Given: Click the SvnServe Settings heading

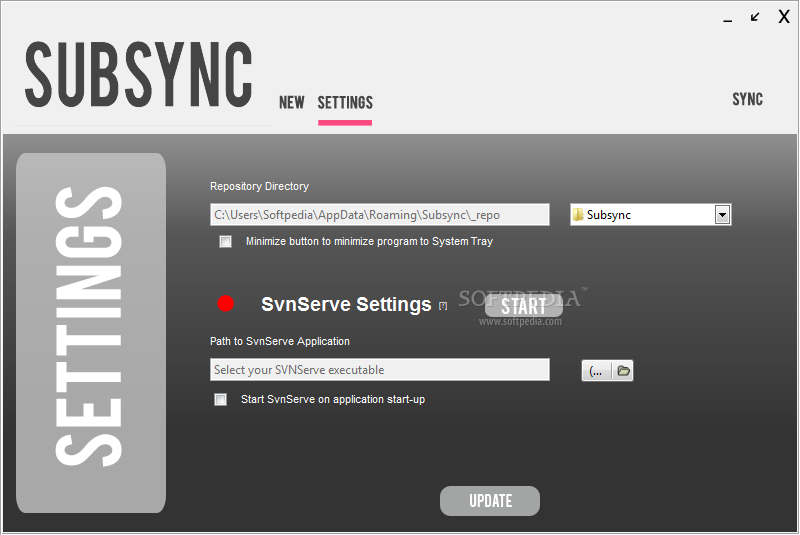Looking at the screenshot, I should coord(346,304).
